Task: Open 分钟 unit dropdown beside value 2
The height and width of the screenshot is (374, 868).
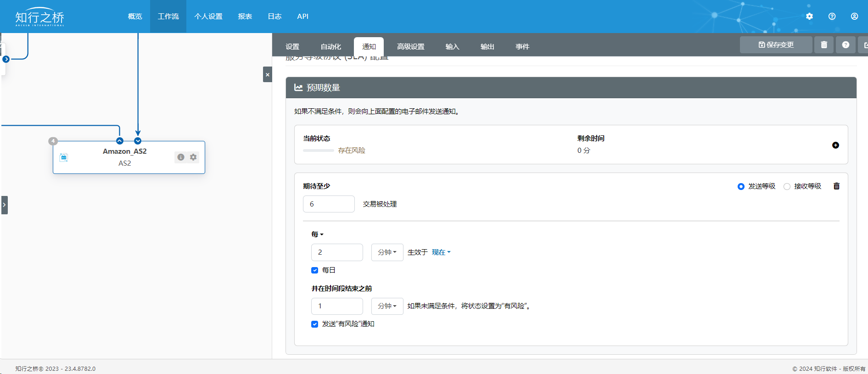Action: coord(387,252)
